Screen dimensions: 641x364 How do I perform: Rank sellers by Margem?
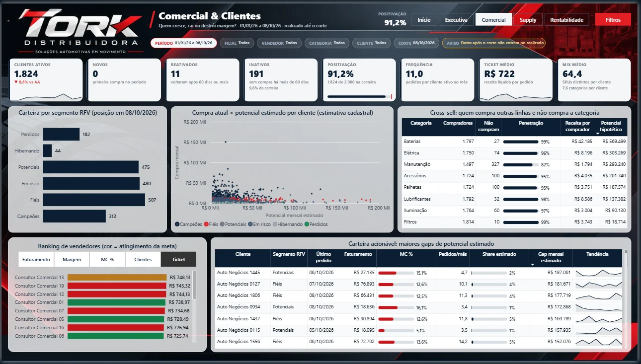pos(72,259)
